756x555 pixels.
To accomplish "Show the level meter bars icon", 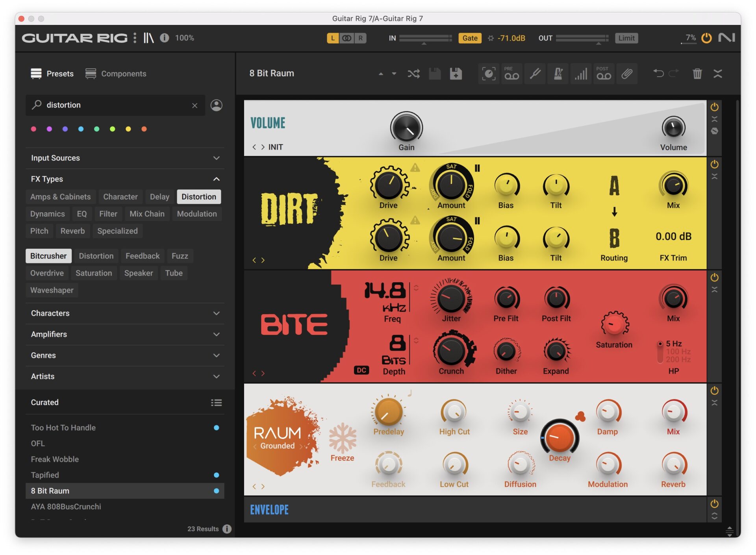I will click(581, 74).
